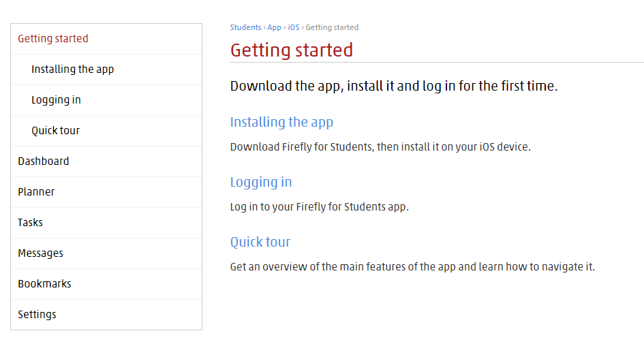Viewport: 644px width, 344px height.
Task: Open Settings in the sidebar
Action: 106,315
